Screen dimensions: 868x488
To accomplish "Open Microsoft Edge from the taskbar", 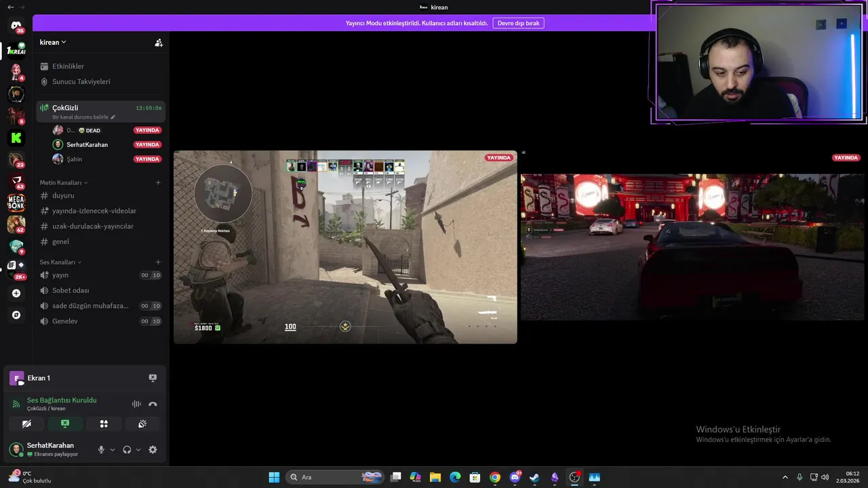I will click(455, 477).
